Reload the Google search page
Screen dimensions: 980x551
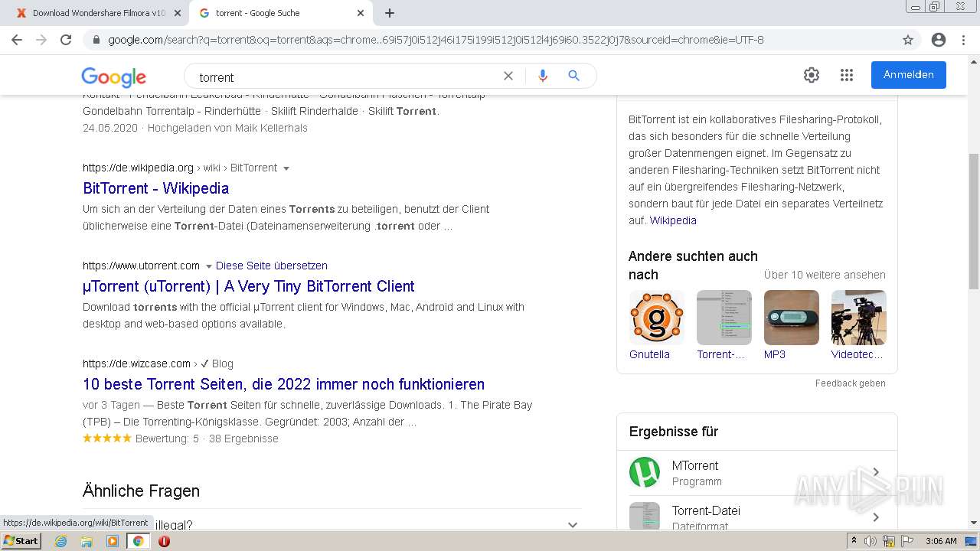pos(66,40)
